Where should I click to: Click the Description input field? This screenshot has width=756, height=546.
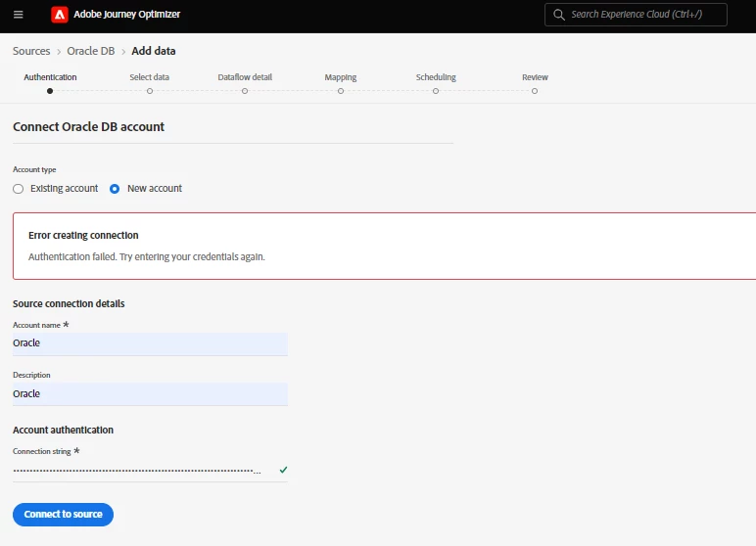click(150, 394)
